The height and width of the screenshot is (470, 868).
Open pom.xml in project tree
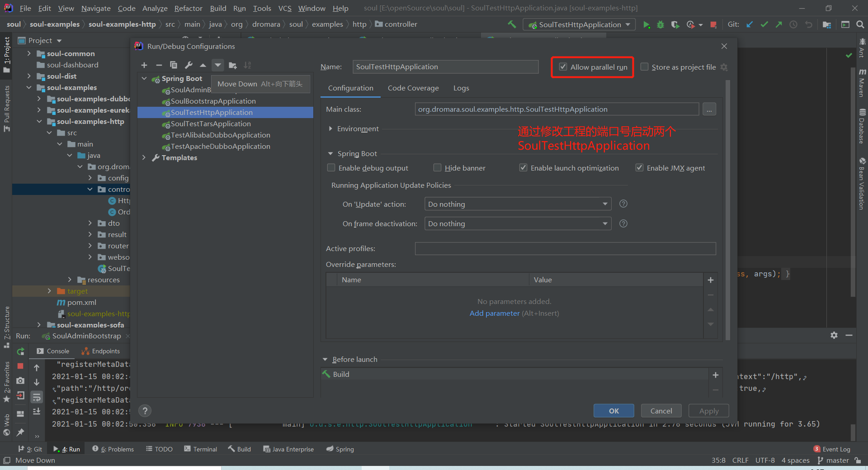81,303
